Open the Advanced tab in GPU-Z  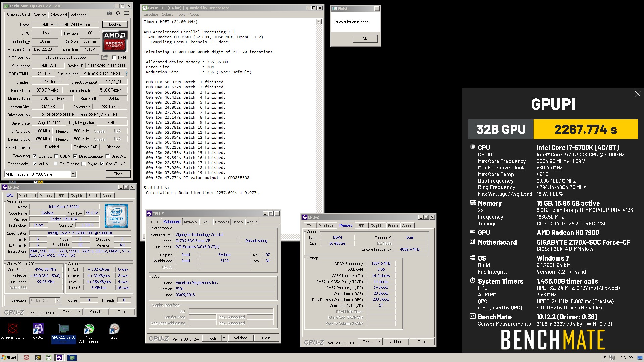pos(58,15)
